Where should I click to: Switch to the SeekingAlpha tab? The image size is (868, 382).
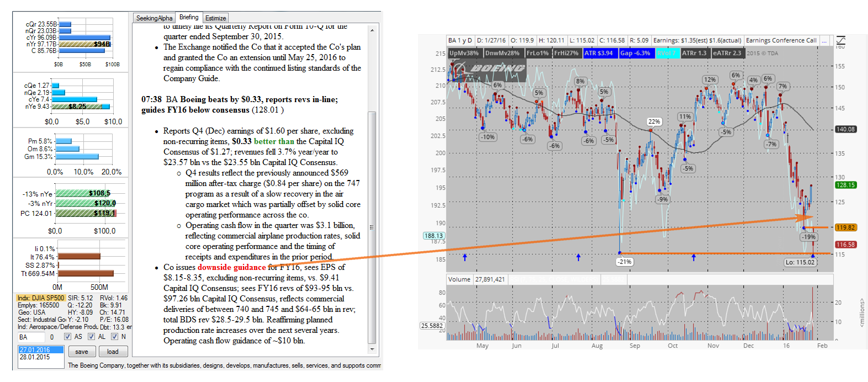154,18
